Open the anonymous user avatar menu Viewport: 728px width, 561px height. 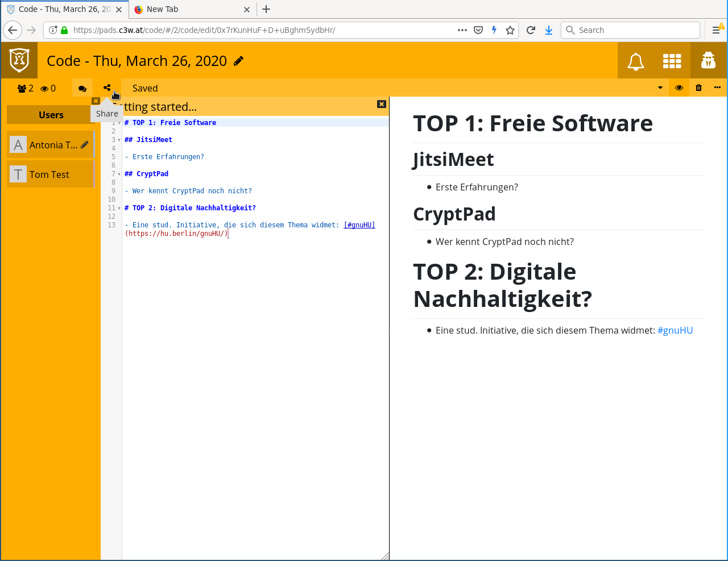[708, 60]
